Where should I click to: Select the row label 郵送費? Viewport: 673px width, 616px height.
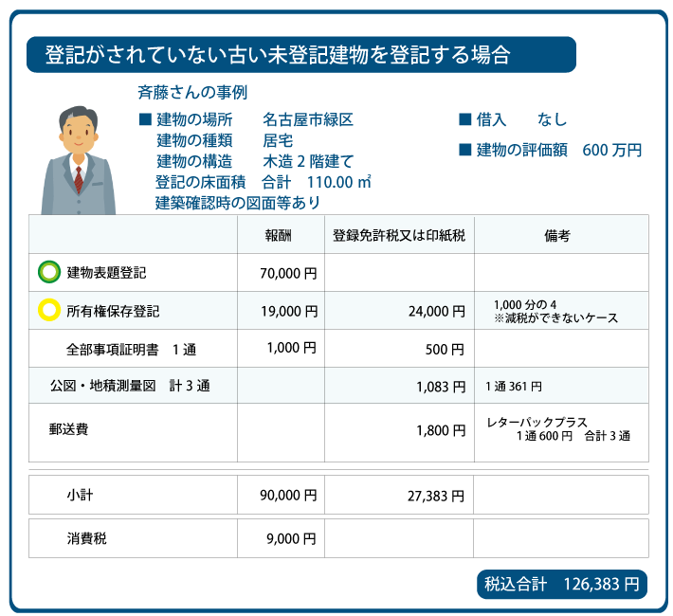68,429
